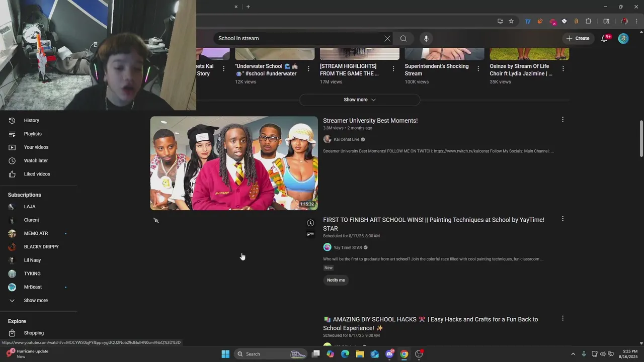
Task: Open options for FIRST TO FINISH ART SCHOOL video
Action: (x=562, y=219)
